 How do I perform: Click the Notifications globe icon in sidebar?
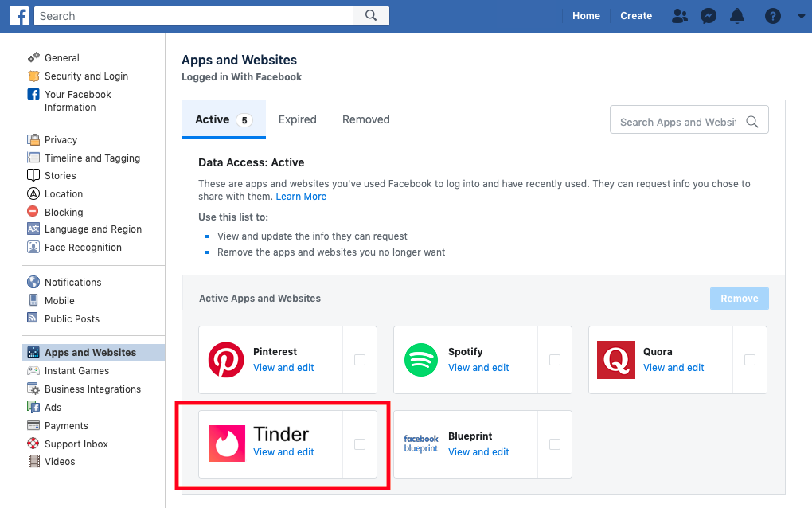[x=33, y=282]
